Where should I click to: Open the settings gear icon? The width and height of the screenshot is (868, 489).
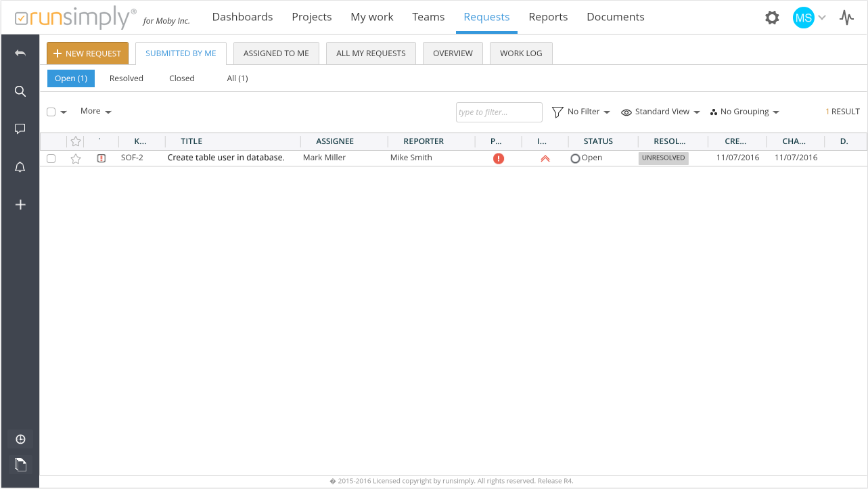coord(772,18)
